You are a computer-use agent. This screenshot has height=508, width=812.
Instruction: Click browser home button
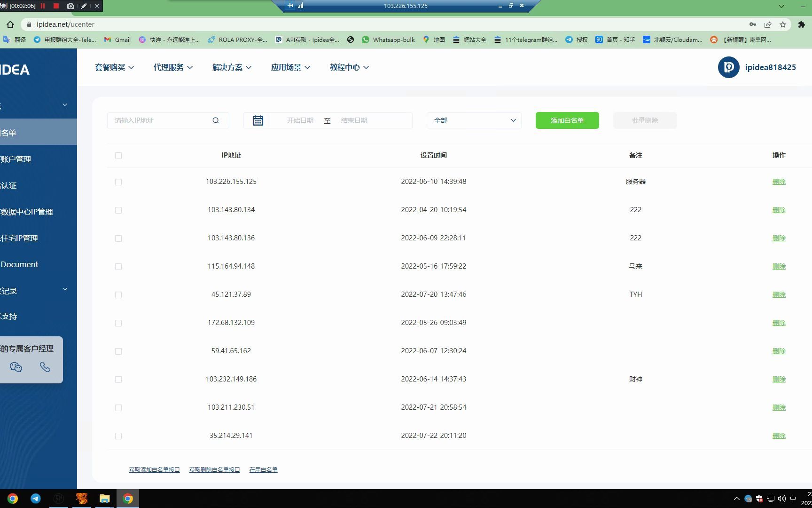point(10,24)
